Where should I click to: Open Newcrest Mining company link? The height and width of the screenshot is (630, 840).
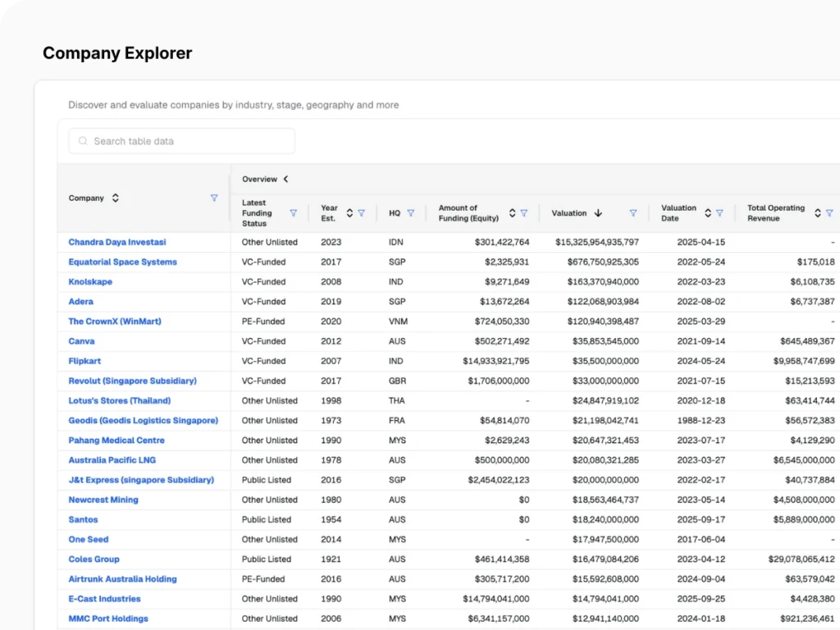(103, 500)
